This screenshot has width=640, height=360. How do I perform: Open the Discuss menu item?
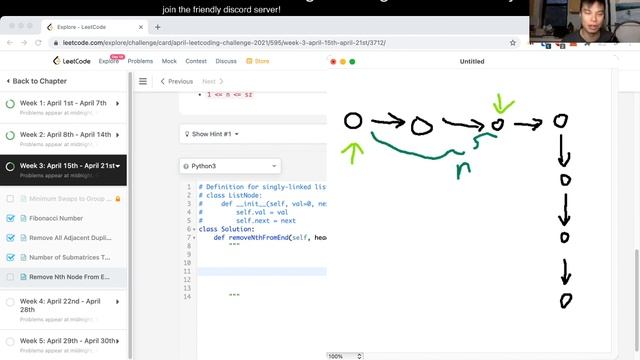pyautogui.click(x=226, y=61)
